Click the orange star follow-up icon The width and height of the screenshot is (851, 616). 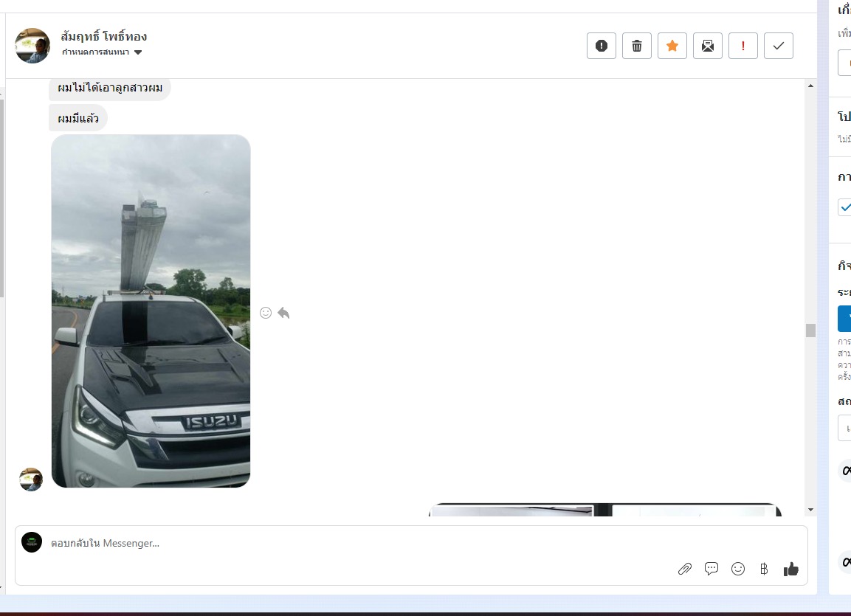point(672,46)
